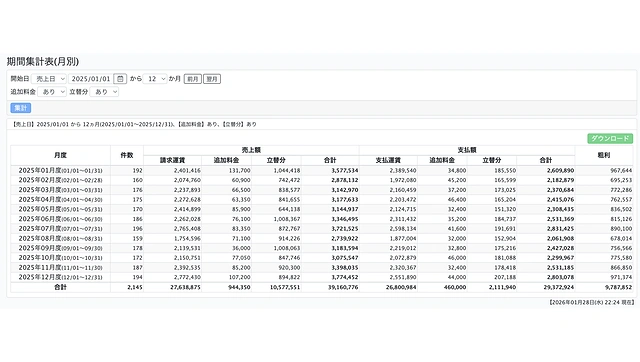The height and width of the screenshot is (362, 640).
Task: Open the 追加料金 あり dropdown
Action: pyautogui.click(x=52, y=92)
